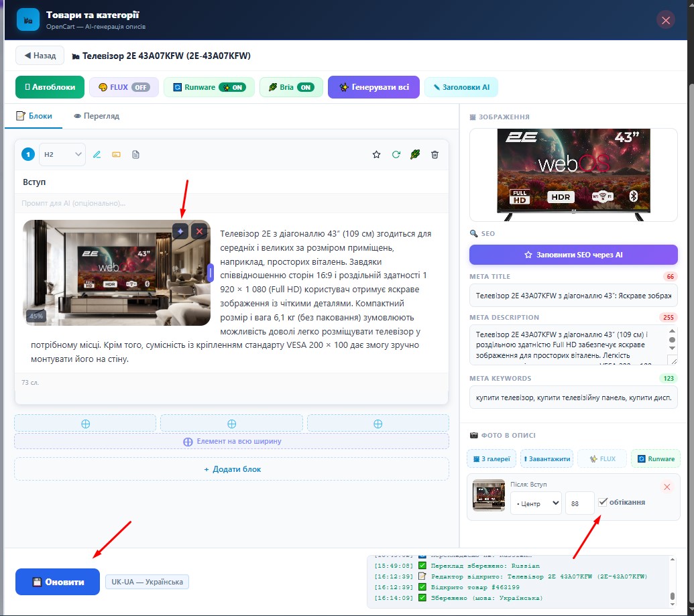Click the Meta Description 255 counter badge
Image resolution: width=694 pixels, height=616 pixels.
669,317
